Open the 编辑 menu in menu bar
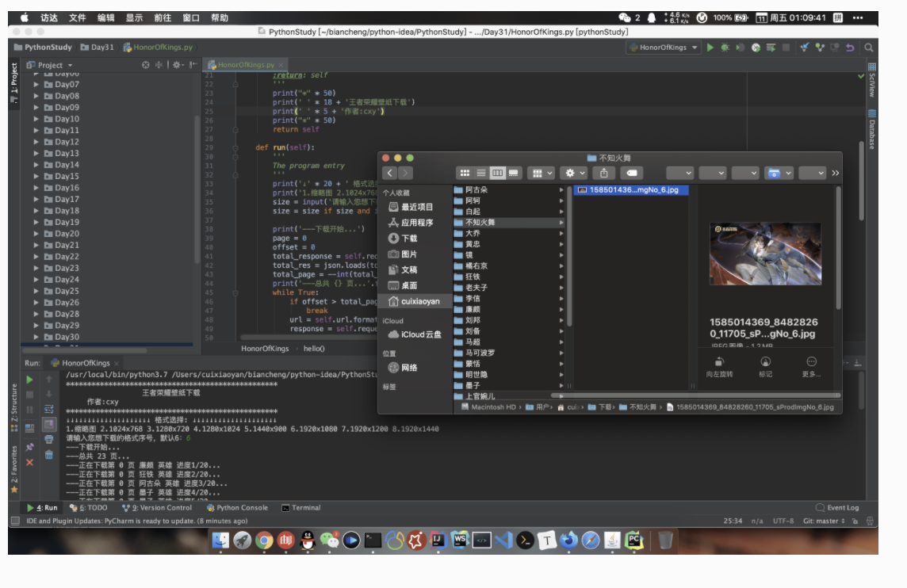The image size is (907, 588). pos(106,18)
